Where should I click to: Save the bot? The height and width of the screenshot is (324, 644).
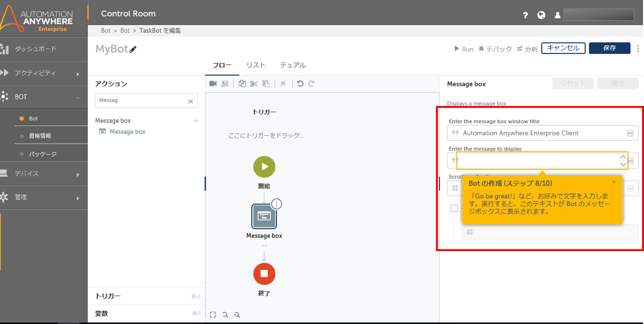[x=610, y=48]
